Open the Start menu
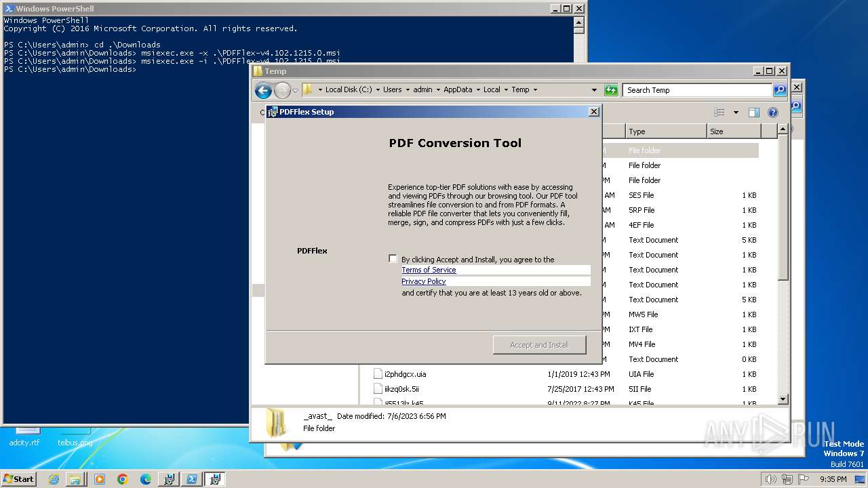 click(x=18, y=479)
